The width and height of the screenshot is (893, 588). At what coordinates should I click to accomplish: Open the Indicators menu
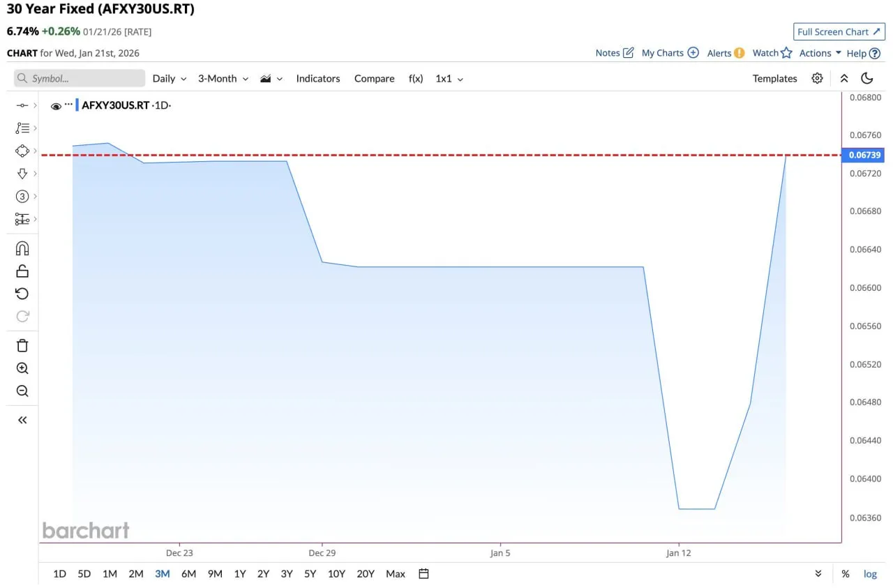click(318, 79)
